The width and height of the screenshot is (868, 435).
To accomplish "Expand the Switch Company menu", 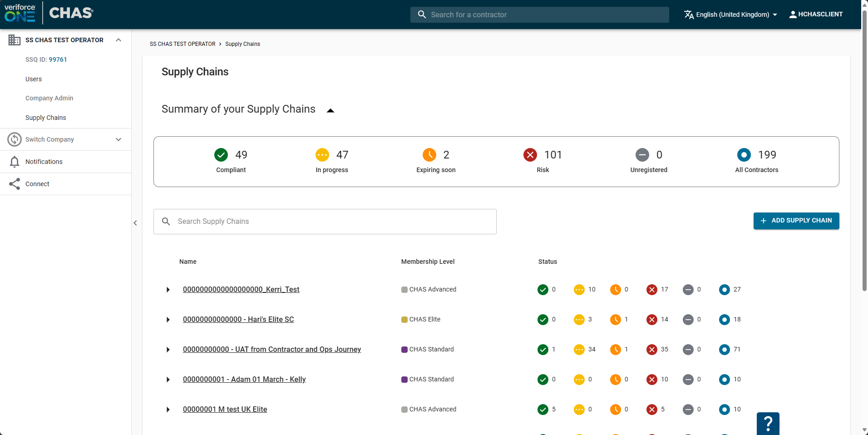I will coord(118,139).
